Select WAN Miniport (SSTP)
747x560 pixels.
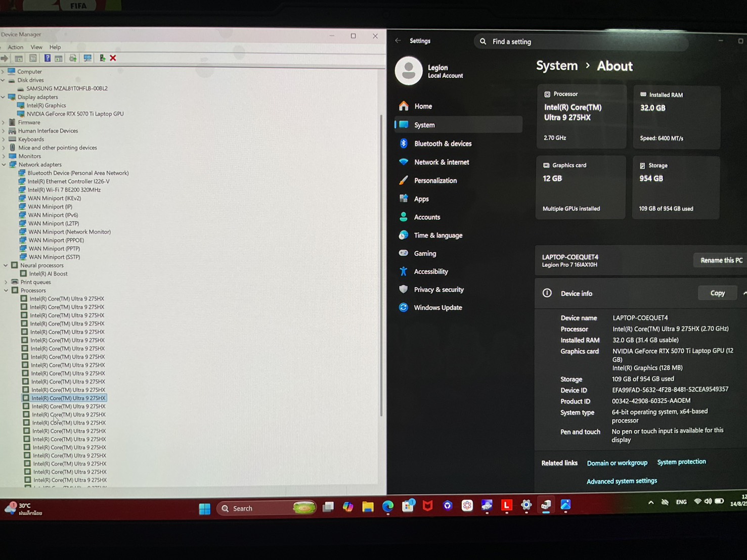pyautogui.click(x=54, y=257)
